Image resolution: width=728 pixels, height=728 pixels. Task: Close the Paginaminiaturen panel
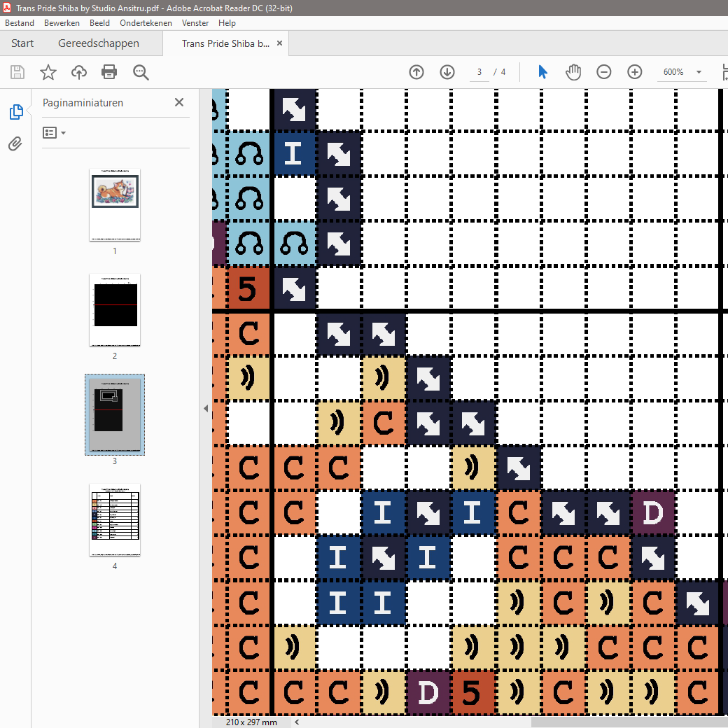(x=179, y=102)
